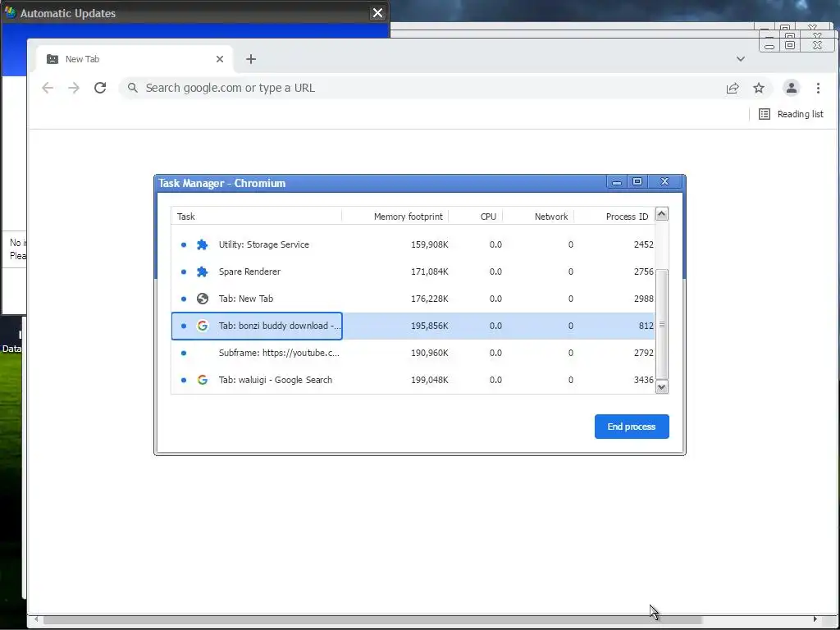Click the Spare Renderer puzzle-piece icon
This screenshot has height=630, width=840.
tap(202, 272)
